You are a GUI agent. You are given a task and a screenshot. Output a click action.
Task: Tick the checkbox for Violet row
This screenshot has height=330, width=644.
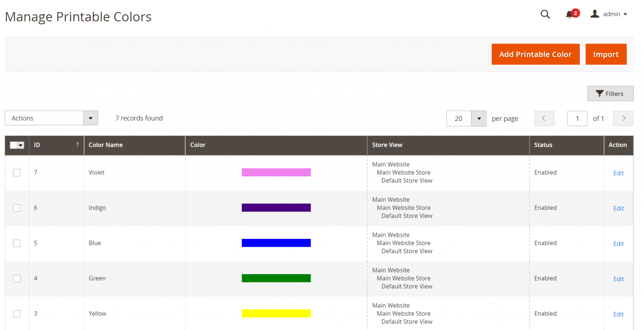click(17, 173)
